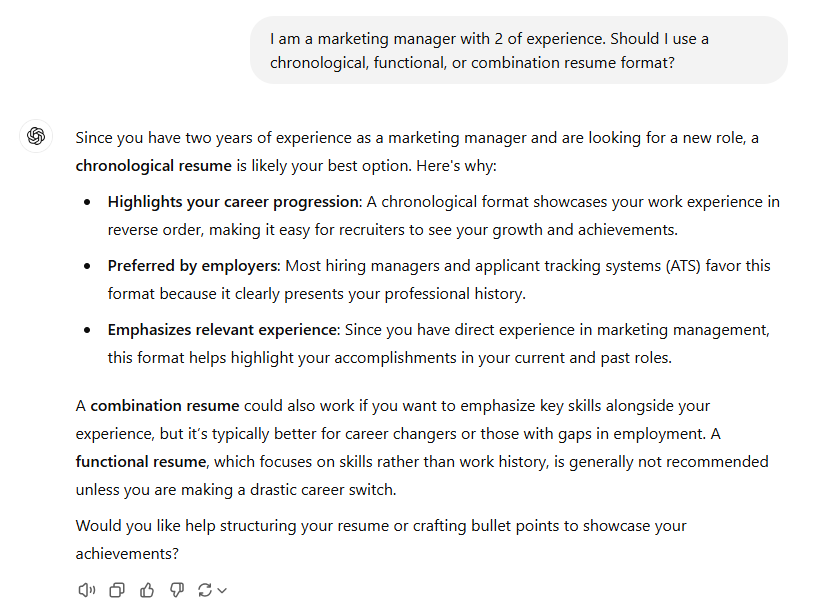Select the user's marketing manager question bubble

[x=519, y=50]
